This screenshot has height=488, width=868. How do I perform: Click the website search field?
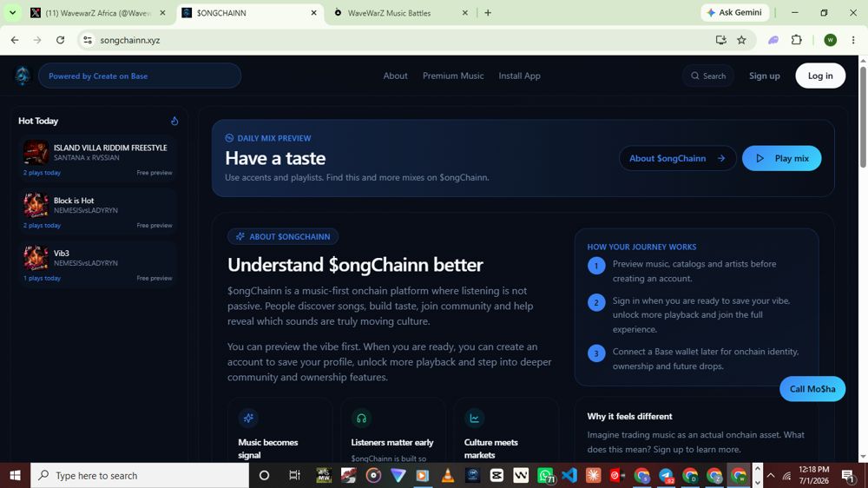click(x=708, y=76)
